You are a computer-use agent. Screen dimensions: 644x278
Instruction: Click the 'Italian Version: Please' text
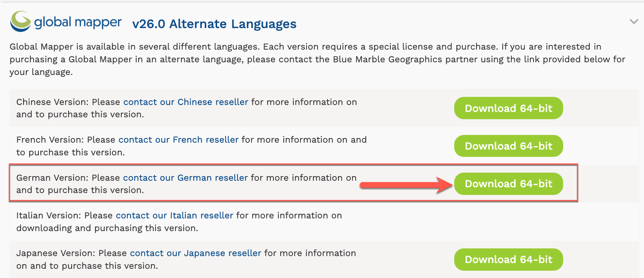(64, 215)
